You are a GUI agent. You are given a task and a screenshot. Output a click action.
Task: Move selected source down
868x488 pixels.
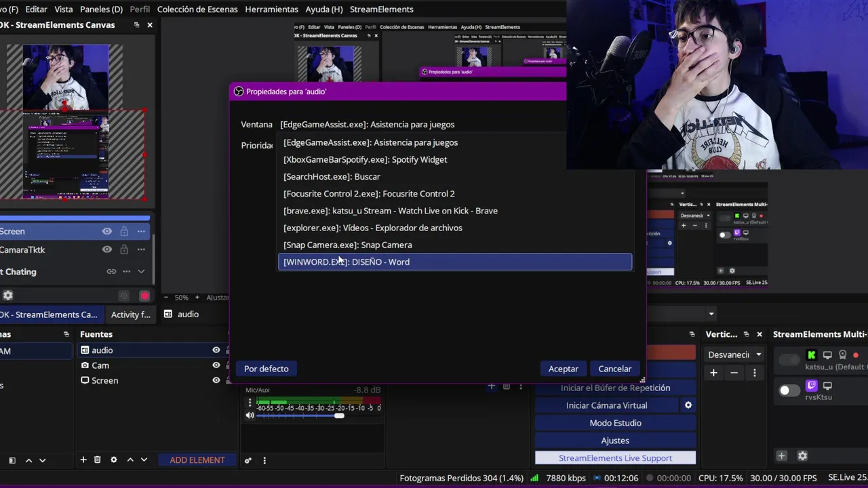[x=144, y=460]
